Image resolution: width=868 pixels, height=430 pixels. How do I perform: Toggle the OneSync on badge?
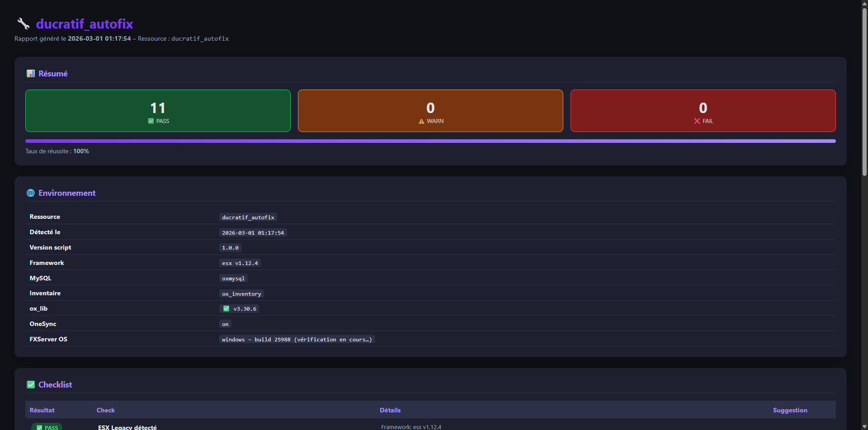click(225, 324)
